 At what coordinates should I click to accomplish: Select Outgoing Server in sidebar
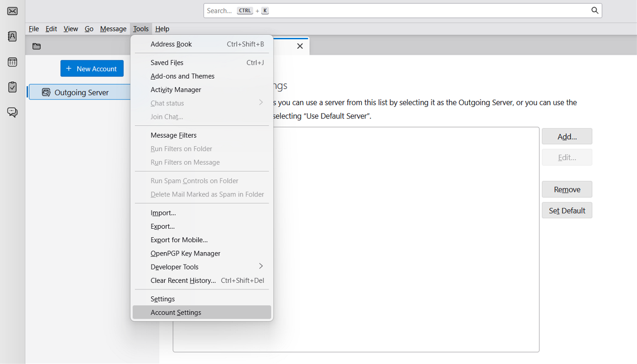click(x=81, y=92)
